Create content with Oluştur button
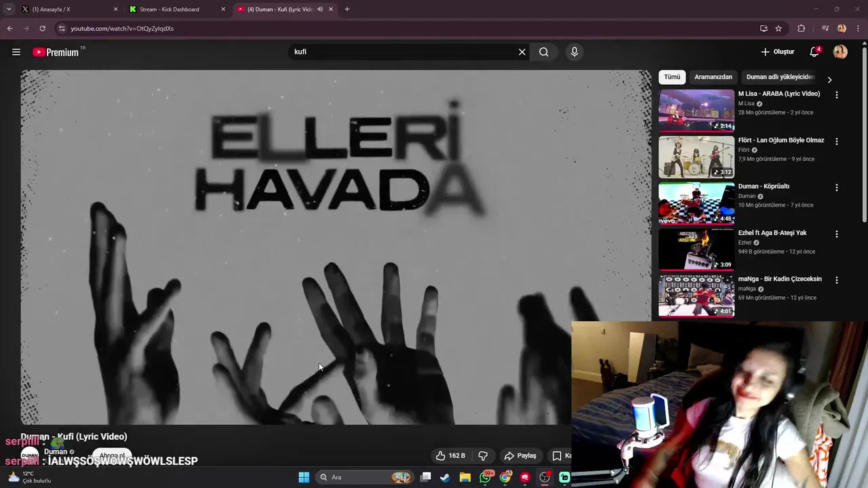Image resolution: width=868 pixels, height=488 pixels. (777, 52)
